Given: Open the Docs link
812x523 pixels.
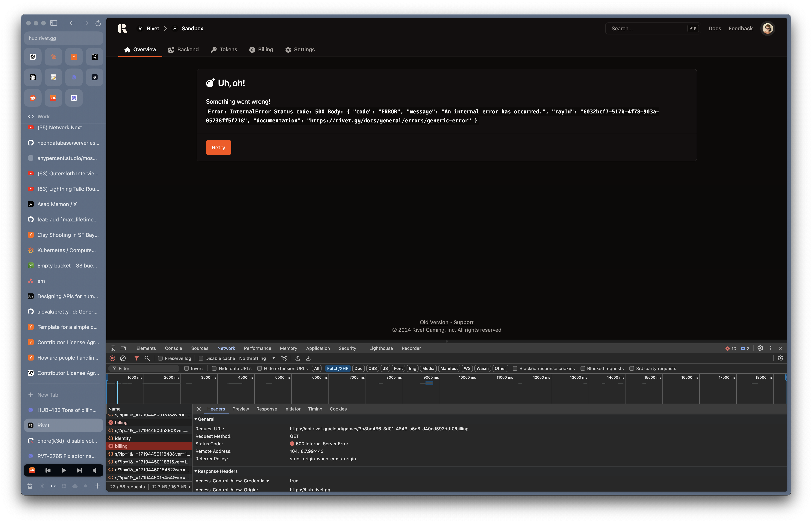Looking at the screenshot, I should point(714,28).
